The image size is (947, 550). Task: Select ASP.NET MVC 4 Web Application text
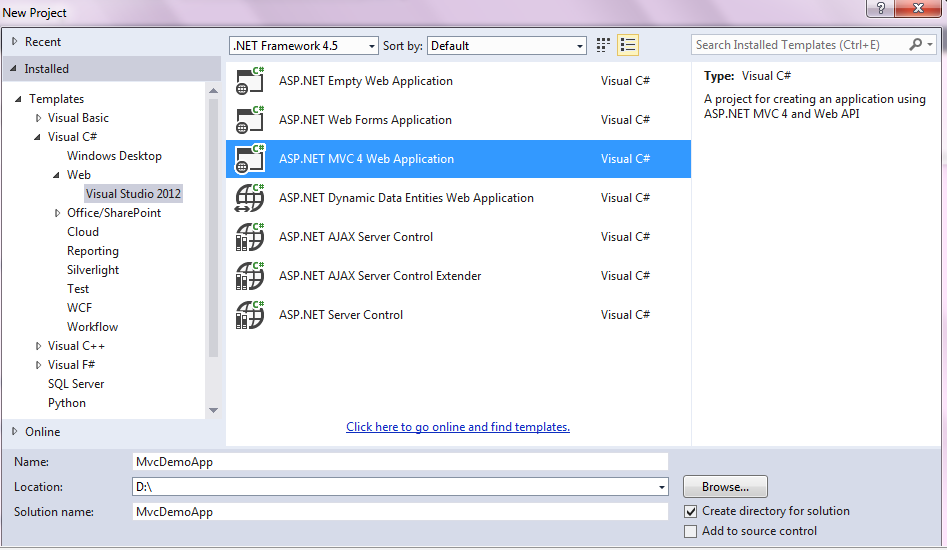(366, 159)
